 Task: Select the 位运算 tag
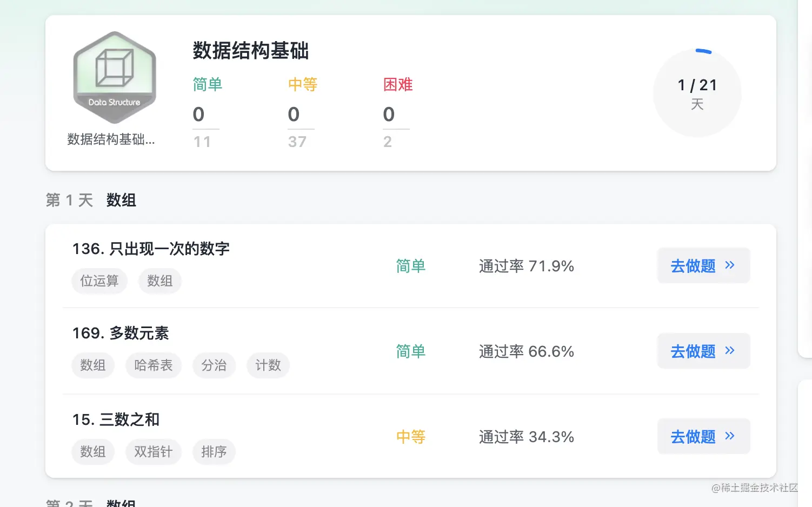click(x=99, y=281)
